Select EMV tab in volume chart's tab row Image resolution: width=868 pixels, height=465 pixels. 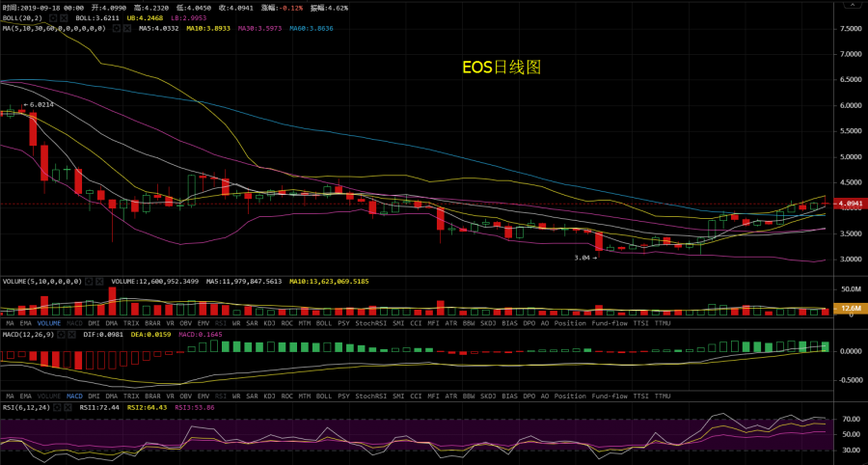(x=203, y=322)
